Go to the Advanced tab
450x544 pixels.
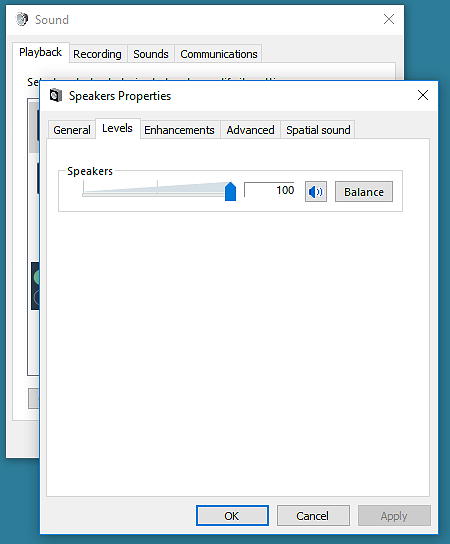(250, 130)
